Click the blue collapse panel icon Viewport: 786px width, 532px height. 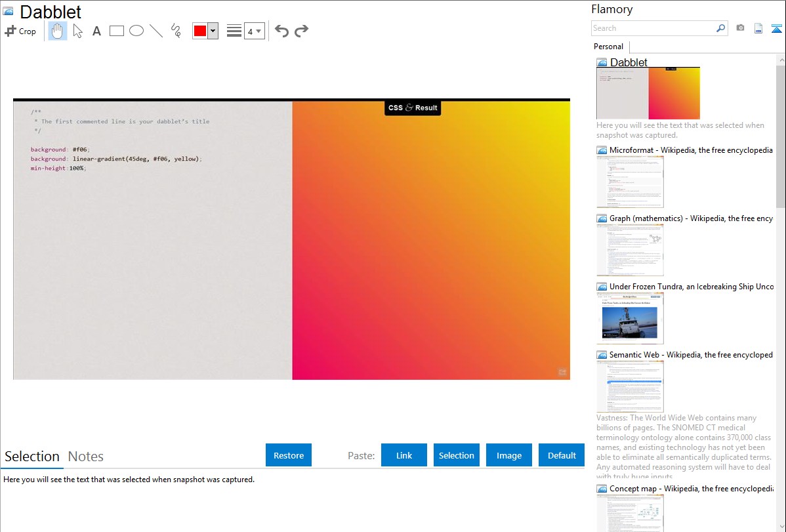click(x=776, y=29)
